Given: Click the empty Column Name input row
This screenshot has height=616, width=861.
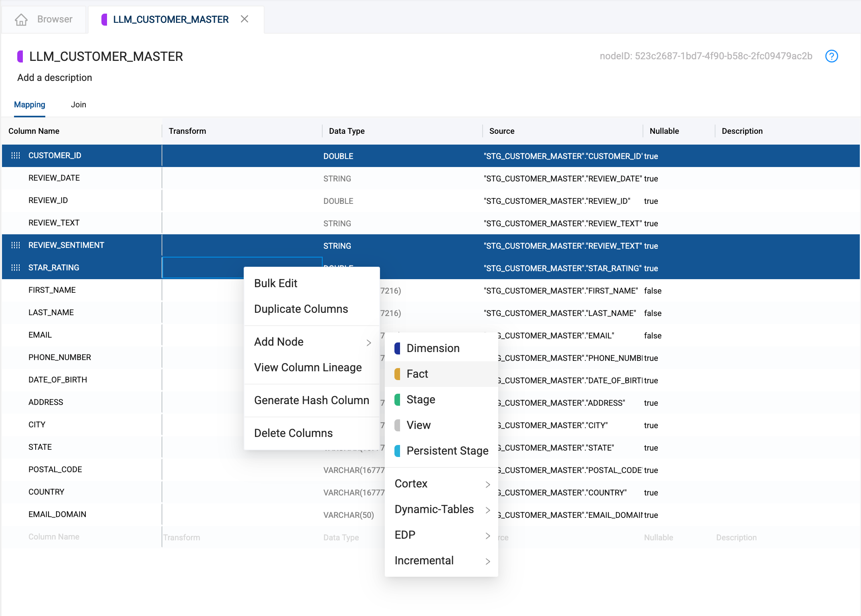Looking at the screenshot, I should tap(54, 537).
